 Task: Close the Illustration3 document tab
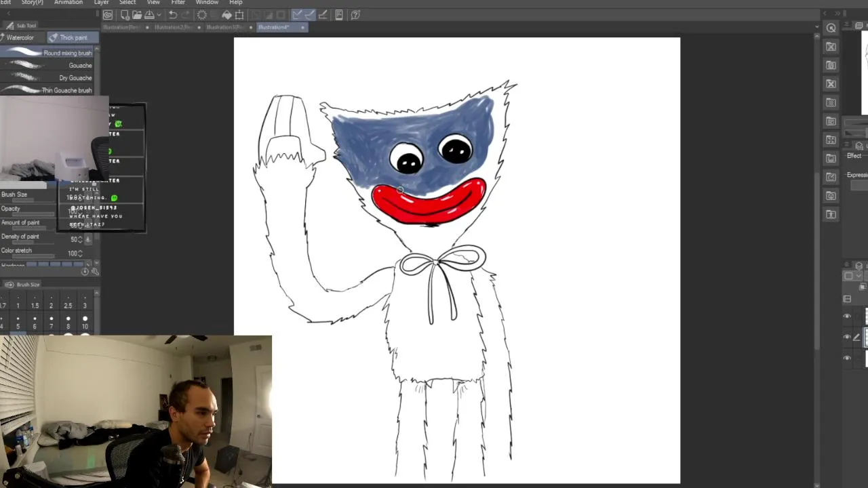pyautogui.click(x=251, y=27)
